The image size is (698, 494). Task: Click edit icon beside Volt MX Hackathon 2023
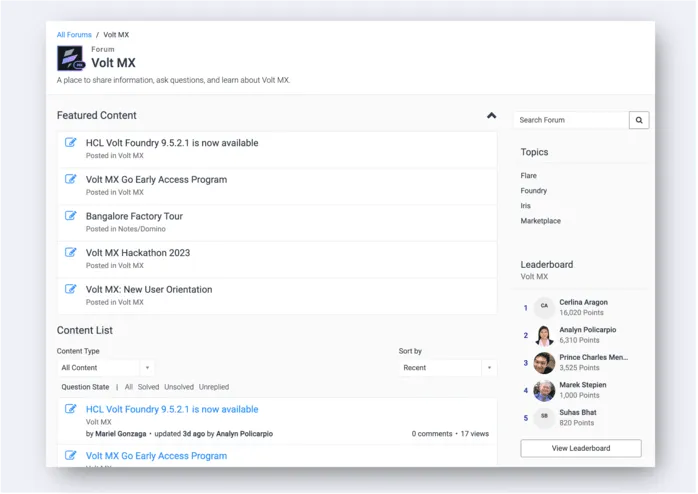pos(71,252)
